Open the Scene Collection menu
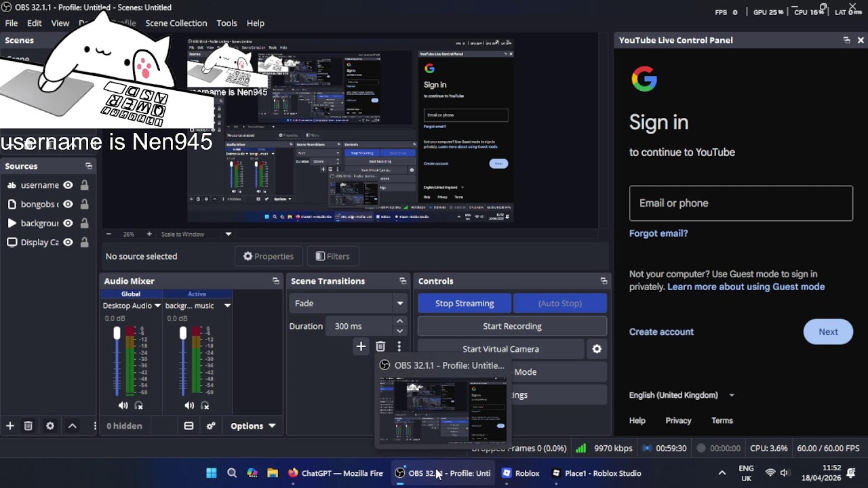 click(176, 23)
